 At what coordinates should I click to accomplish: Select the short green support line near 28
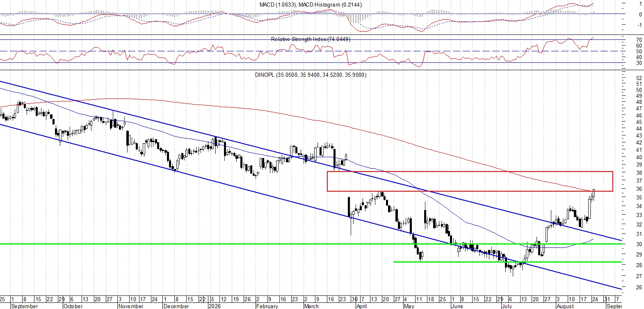(507, 262)
